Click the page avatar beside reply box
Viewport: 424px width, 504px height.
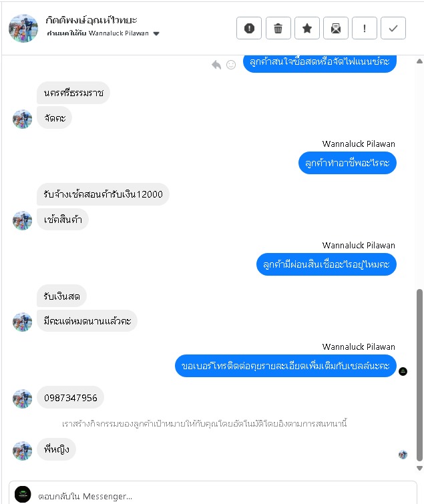pos(23,495)
